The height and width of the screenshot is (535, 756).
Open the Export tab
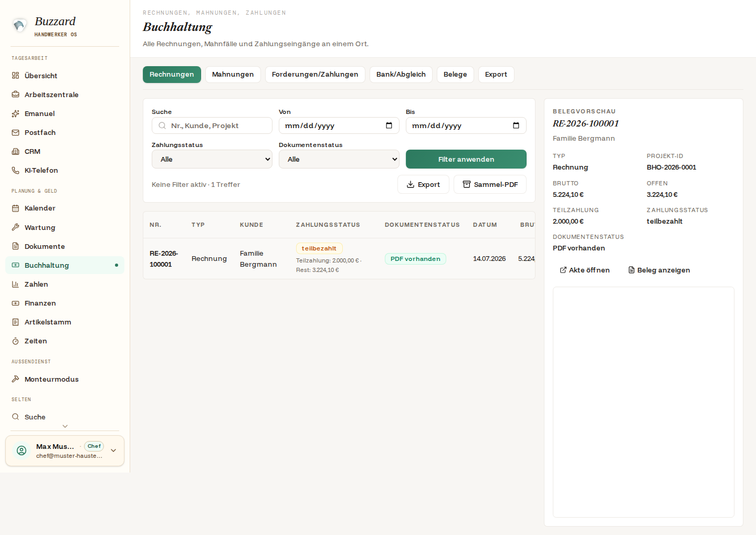496,75
